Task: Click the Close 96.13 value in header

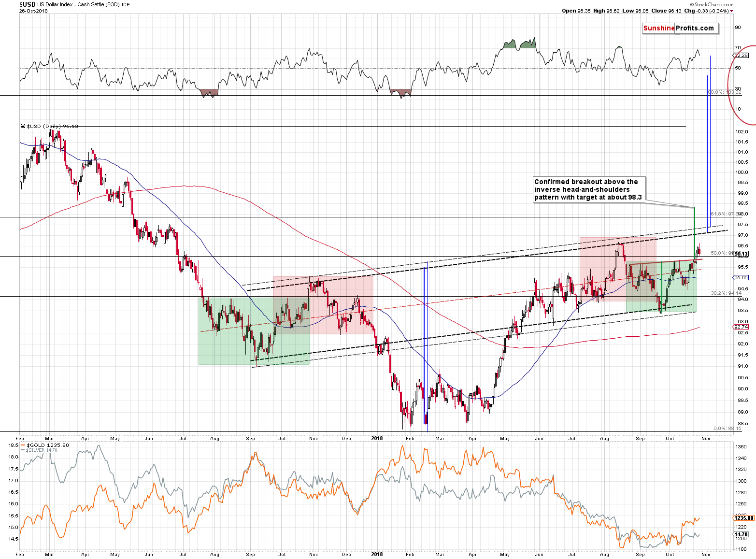Action: tap(666, 11)
